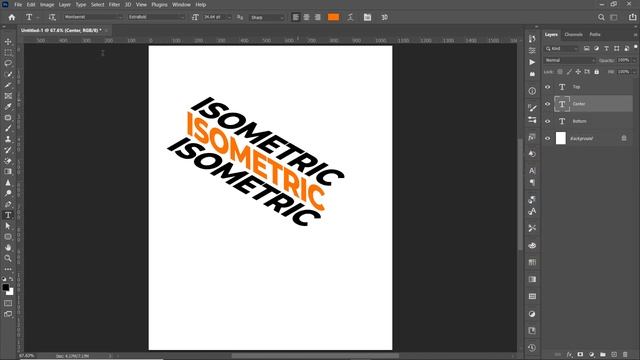The image size is (640, 360).
Task: Open the Fill slider dropdown arrow
Action: click(634, 72)
